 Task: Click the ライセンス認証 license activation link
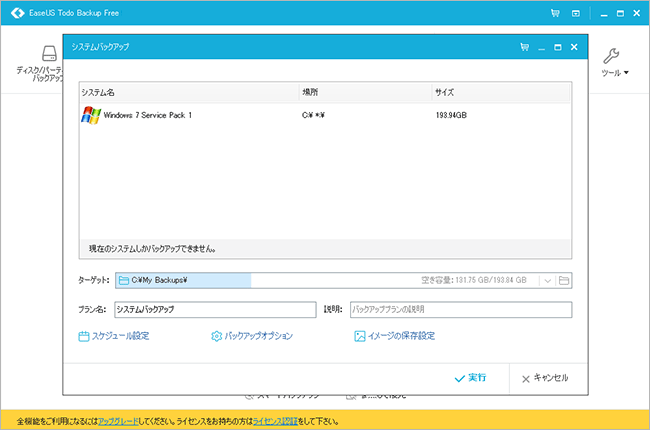point(275,421)
